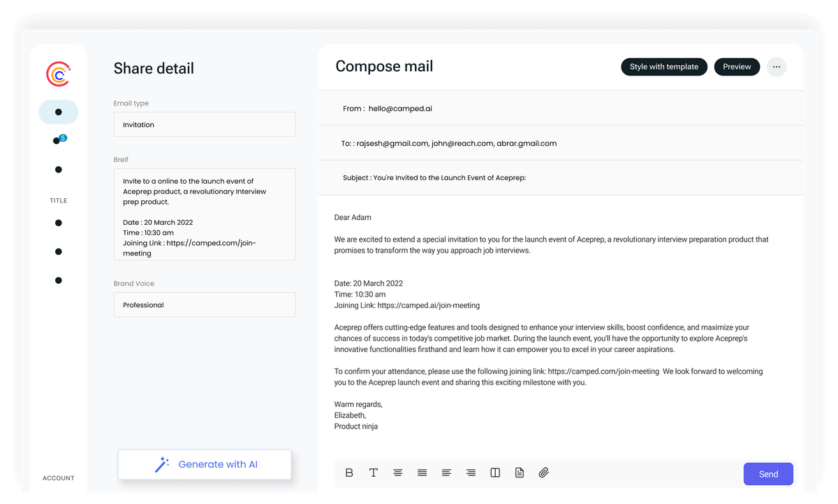
Task: Send the composed email
Action: click(x=768, y=474)
